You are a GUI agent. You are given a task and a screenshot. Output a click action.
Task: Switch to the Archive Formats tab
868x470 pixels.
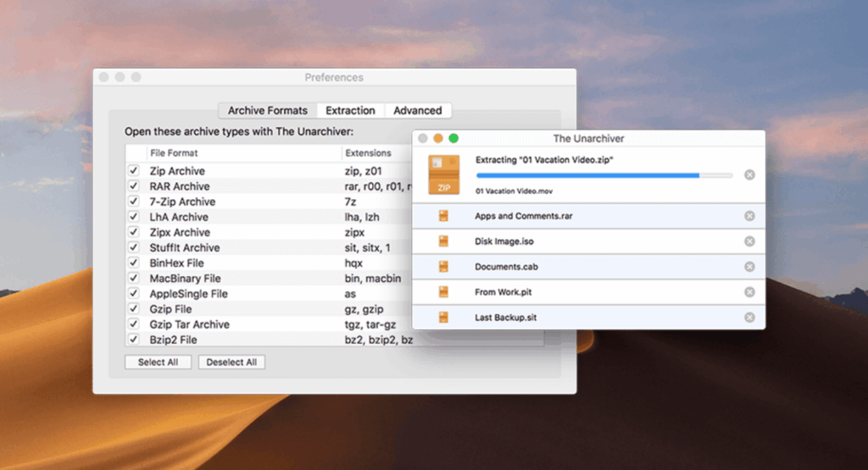267,111
